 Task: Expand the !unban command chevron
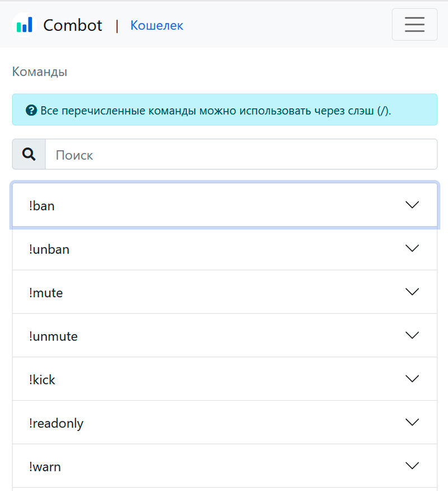(412, 248)
